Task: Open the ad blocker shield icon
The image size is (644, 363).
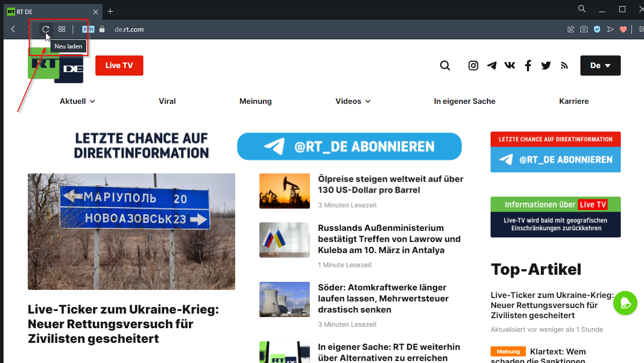Action: pos(597,29)
